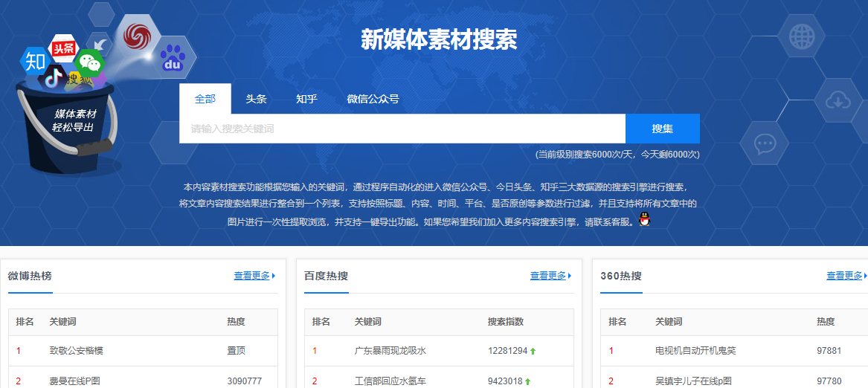This screenshot has height=388, width=868.
Task: Click the 微博热榜 panel heading
Action: click(30, 277)
